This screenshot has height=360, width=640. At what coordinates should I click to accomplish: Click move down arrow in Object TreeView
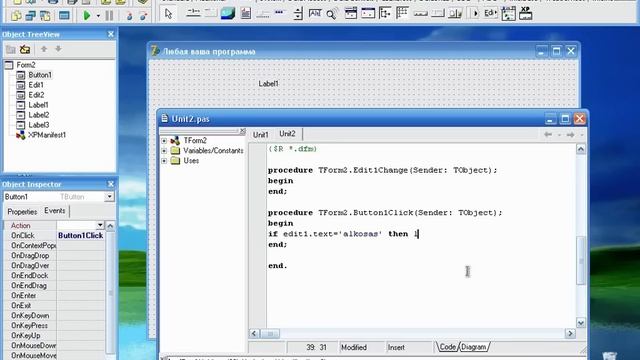(58, 49)
